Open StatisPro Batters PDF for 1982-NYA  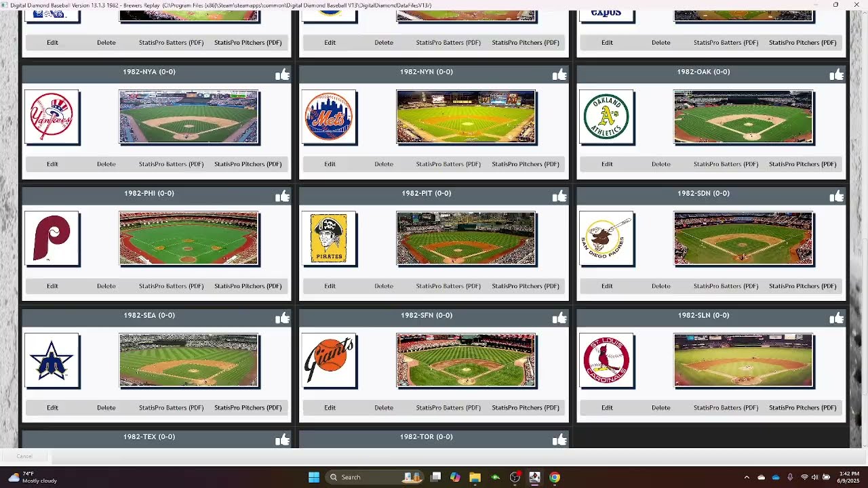tap(171, 164)
